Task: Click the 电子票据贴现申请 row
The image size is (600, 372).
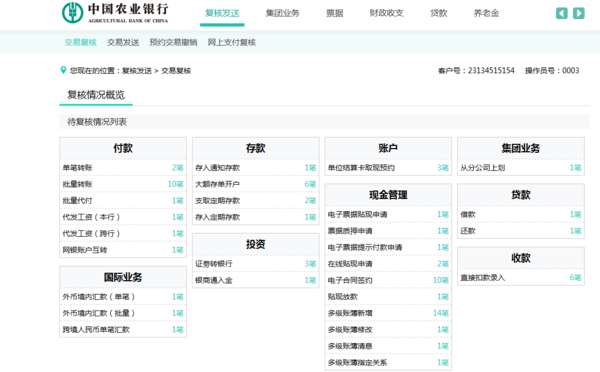Action: pyautogui.click(x=388, y=214)
